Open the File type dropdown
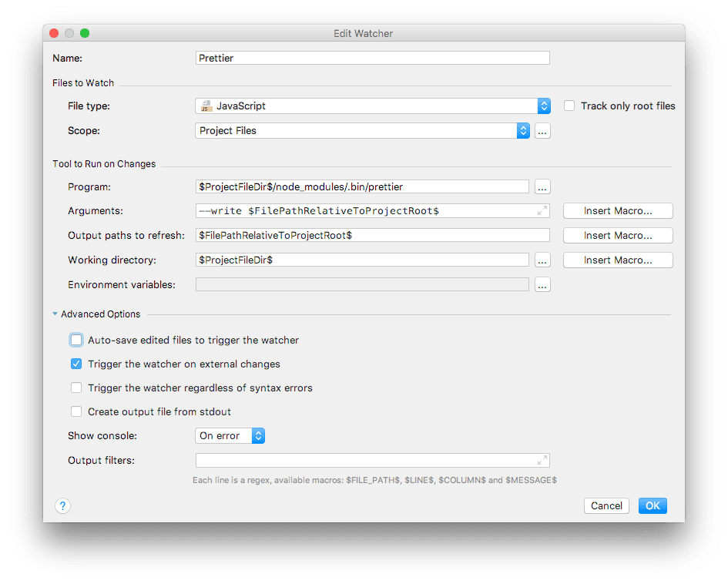The image size is (728, 584). pos(542,106)
